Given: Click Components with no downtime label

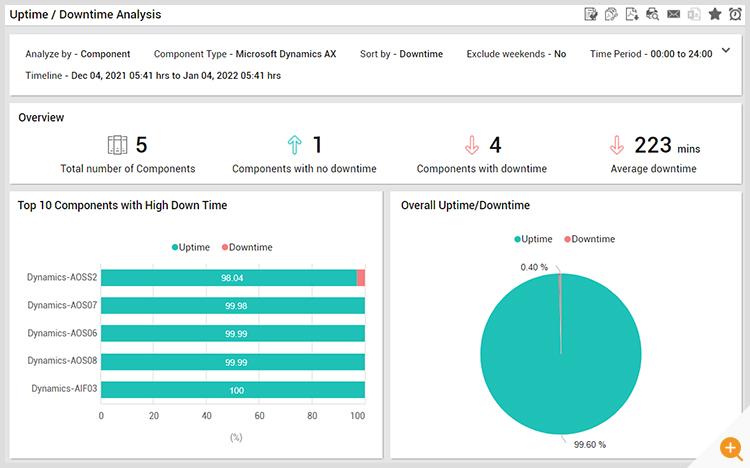Looking at the screenshot, I should pos(304,169).
